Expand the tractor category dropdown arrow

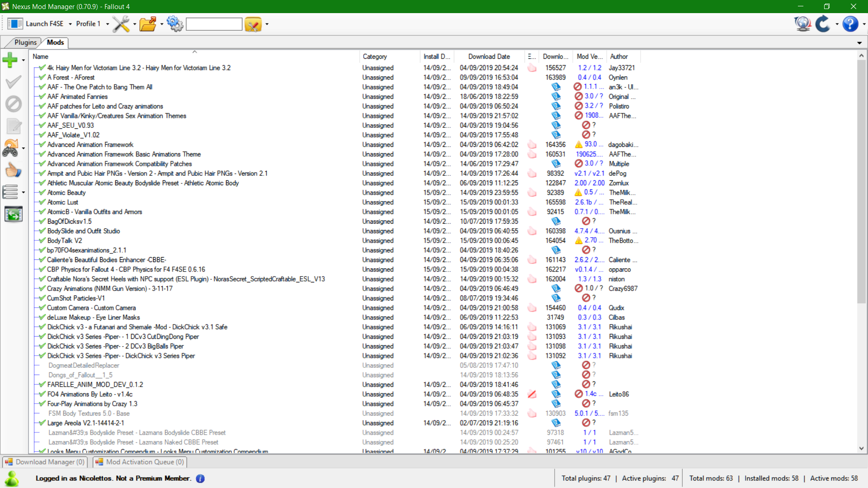[23, 148]
